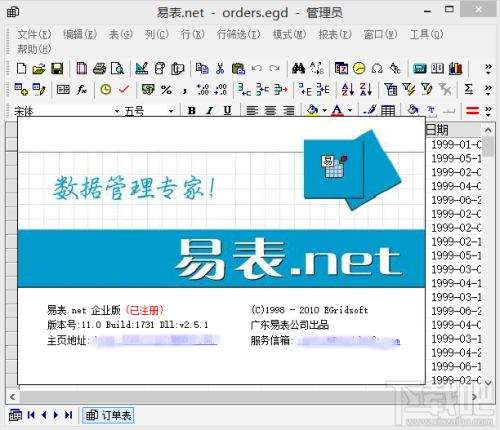Image resolution: width=500 pixels, height=430 pixels.
Task: Open the font name dropdown
Action: click(x=117, y=111)
